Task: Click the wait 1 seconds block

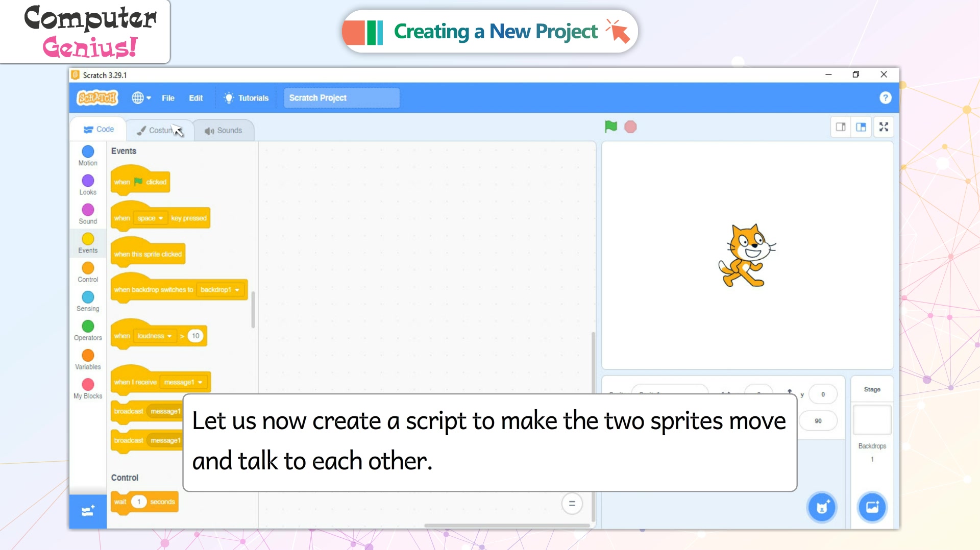Action: coord(145,502)
